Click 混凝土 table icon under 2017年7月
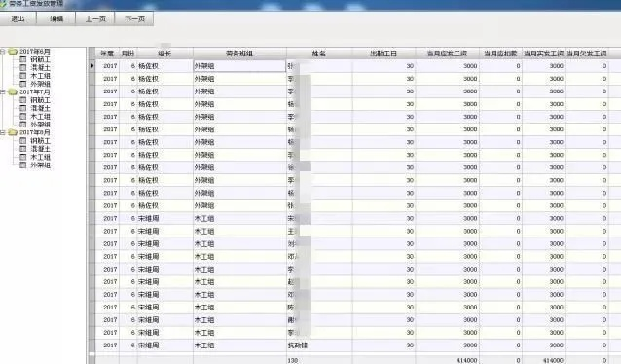 pyautogui.click(x=23, y=108)
